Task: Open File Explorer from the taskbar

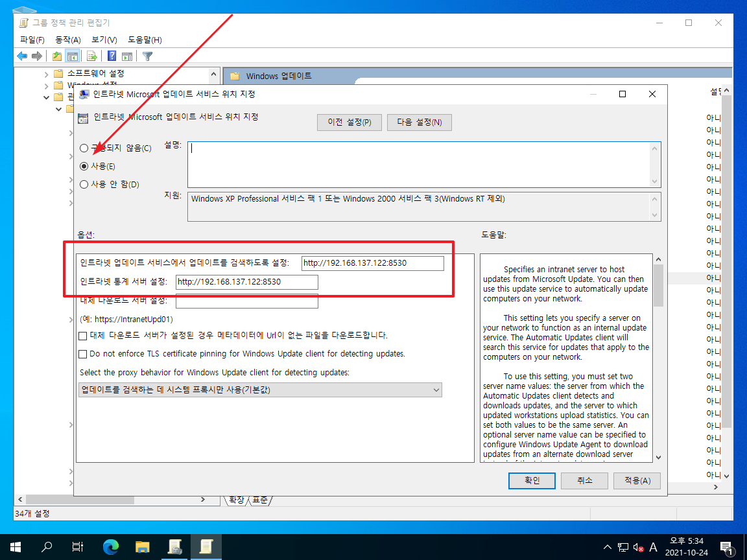Action: click(x=143, y=546)
